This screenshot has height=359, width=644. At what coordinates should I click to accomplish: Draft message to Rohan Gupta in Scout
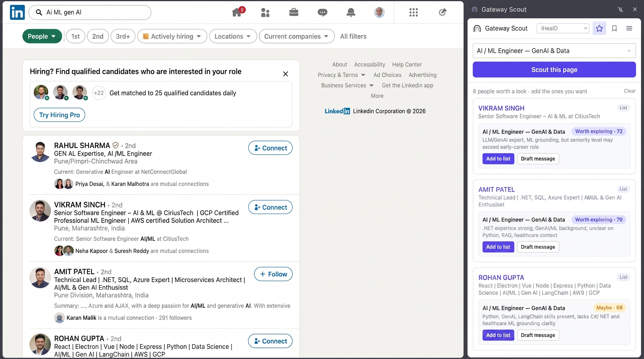pyautogui.click(x=538, y=335)
